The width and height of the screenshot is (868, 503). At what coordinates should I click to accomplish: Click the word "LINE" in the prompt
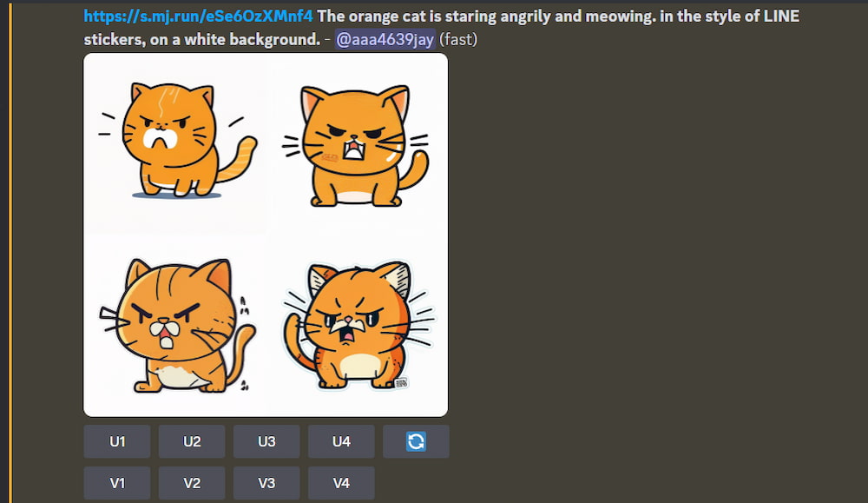coord(781,16)
